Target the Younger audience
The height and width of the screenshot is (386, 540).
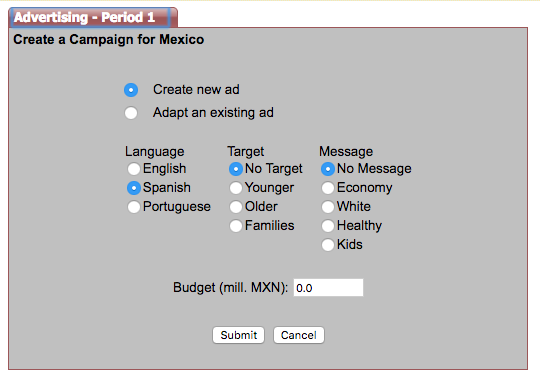[x=236, y=188]
